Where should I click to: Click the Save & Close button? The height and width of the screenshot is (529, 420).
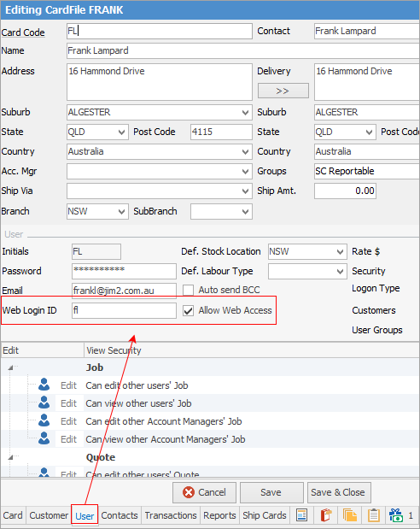pos(338,492)
